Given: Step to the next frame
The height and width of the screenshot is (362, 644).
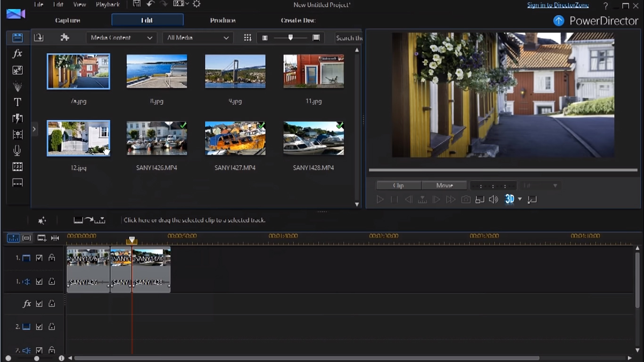Looking at the screenshot, I should pos(437,199).
